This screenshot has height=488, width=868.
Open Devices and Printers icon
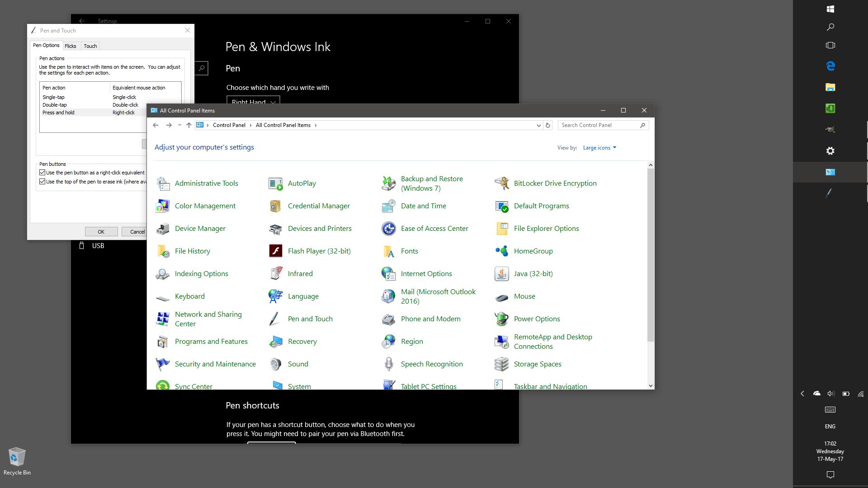[x=276, y=229]
